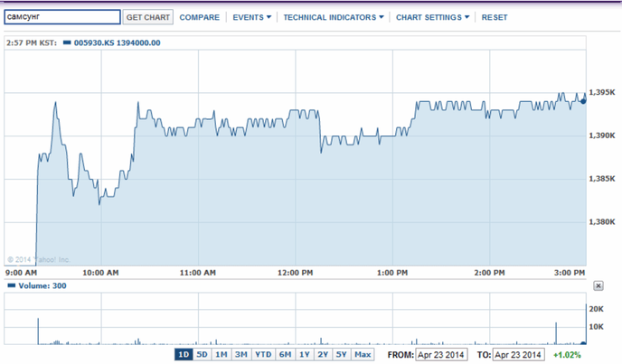Click the 12:00 PM axis label
The image size is (622, 364).
[x=295, y=273]
